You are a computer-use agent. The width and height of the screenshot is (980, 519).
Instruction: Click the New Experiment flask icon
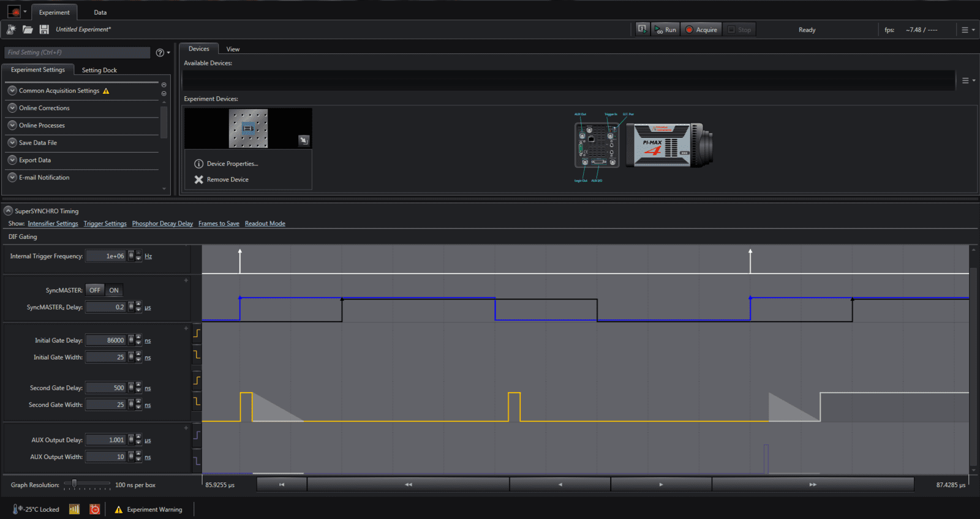[11, 29]
